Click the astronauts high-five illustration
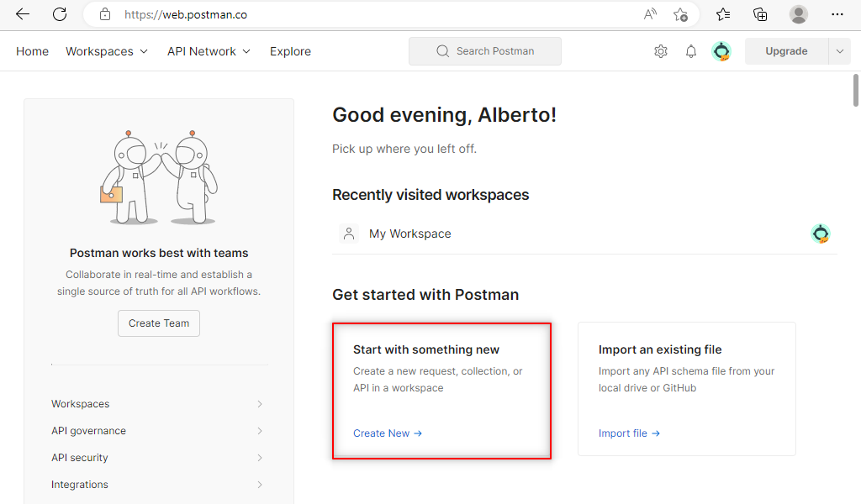 [159, 178]
